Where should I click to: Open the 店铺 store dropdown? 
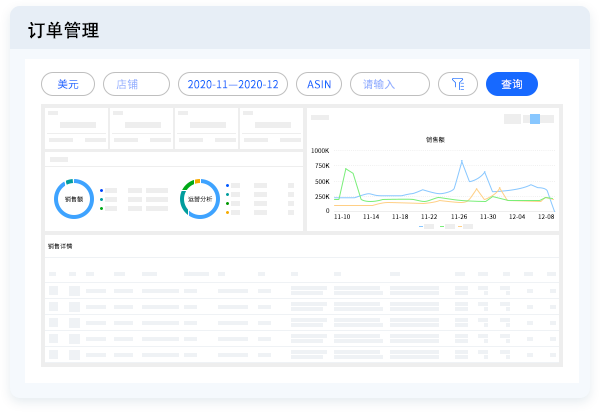coord(136,85)
